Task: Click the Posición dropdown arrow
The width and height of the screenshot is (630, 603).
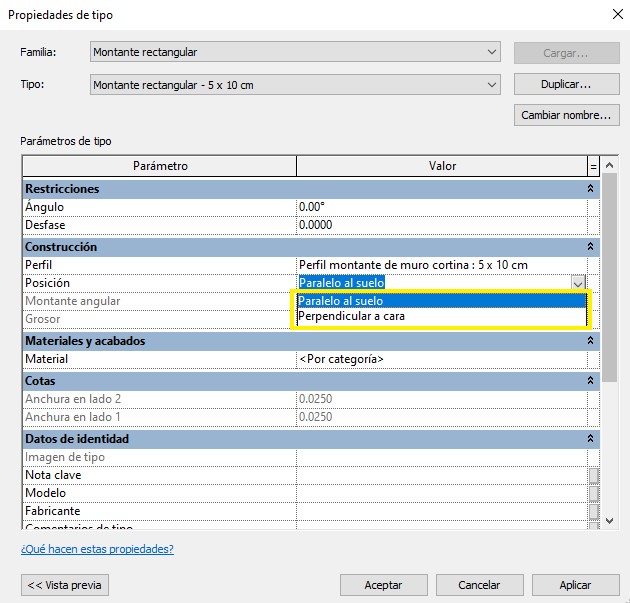Action: pyautogui.click(x=577, y=283)
